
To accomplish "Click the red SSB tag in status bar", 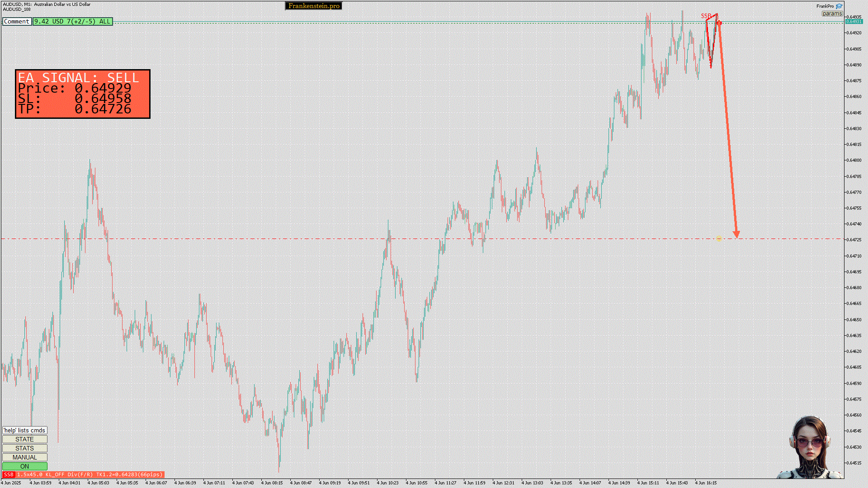I will (x=9, y=474).
